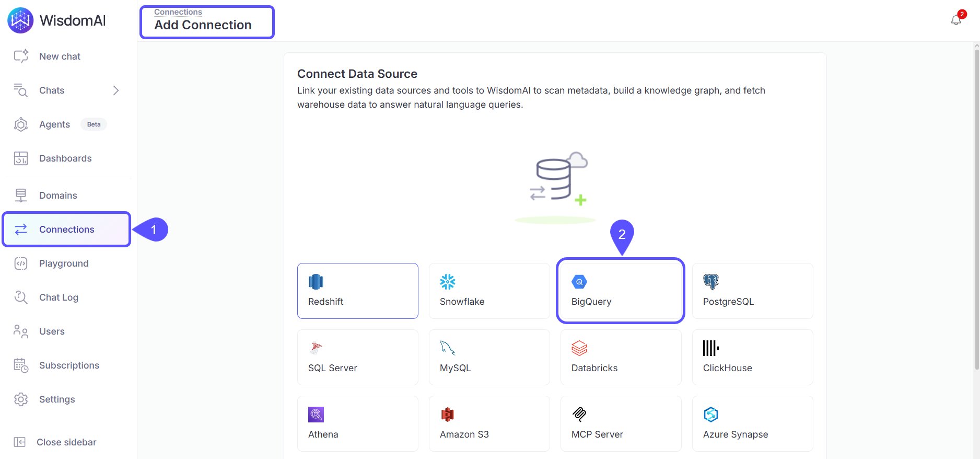Select the PostgreSQL connection label

pyautogui.click(x=729, y=302)
